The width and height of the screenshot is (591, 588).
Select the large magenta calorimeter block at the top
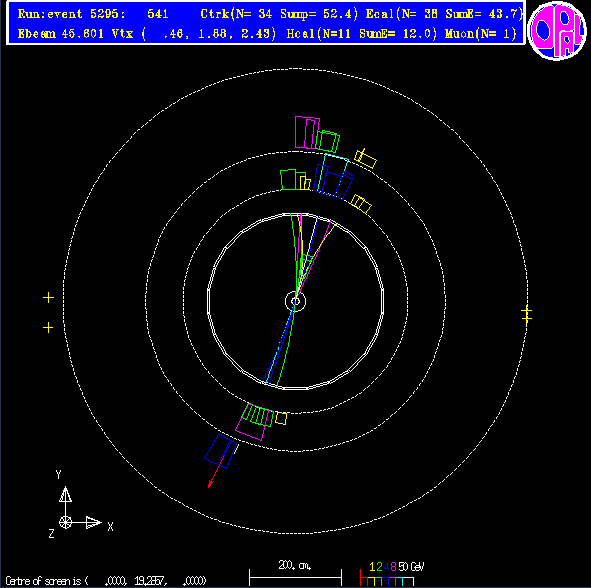[x=307, y=133]
